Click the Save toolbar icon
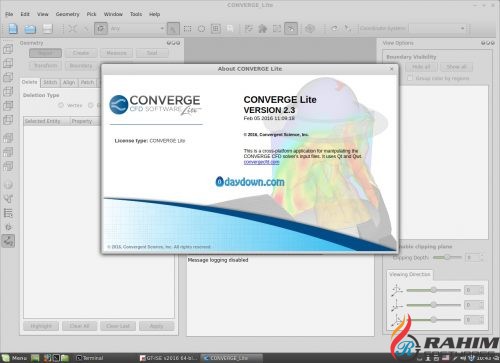This screenshot has width=500, height=363. pyautogui.click(x=47, y=29)
